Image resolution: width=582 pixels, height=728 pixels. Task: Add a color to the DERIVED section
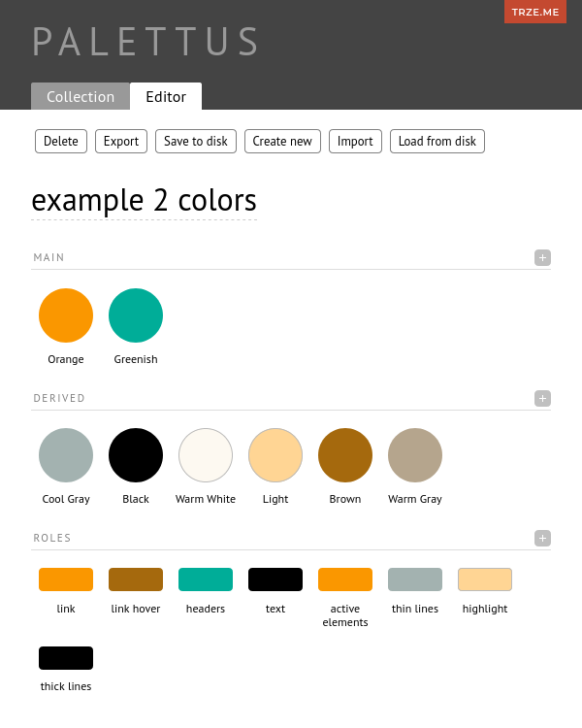pyautogui.click(x=542, y=398)
